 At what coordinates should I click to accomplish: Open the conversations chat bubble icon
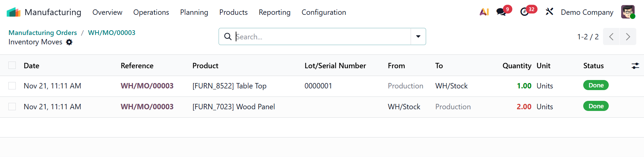[501, 12]
